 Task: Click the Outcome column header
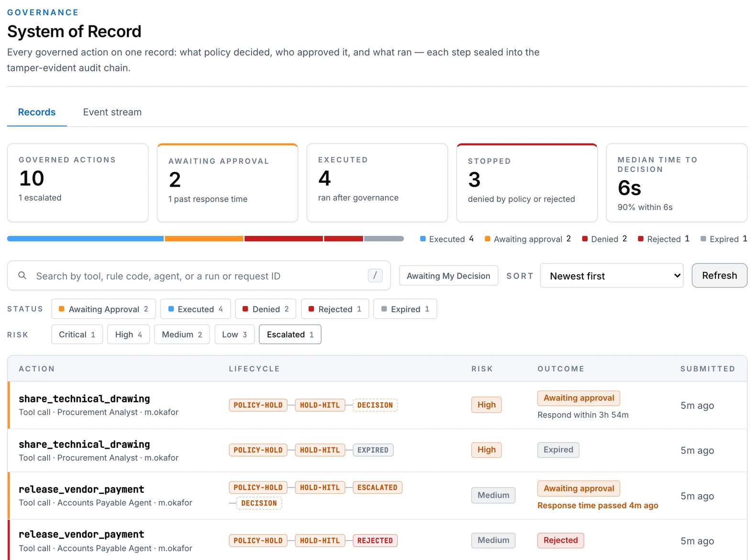click(561, 369)
